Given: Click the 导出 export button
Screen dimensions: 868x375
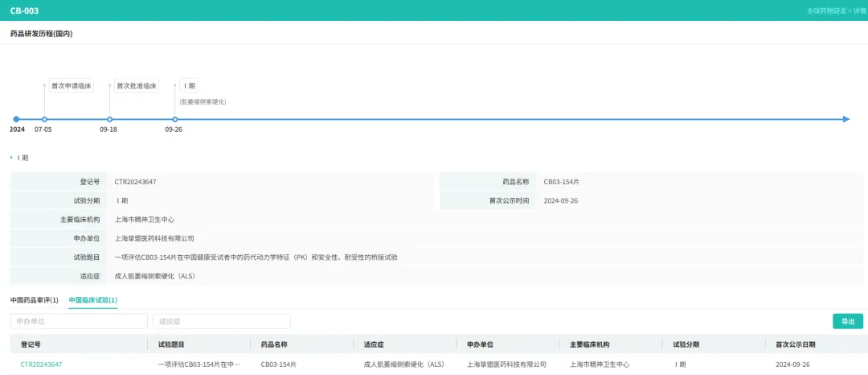Looking at the screenshot, I should pos(847,321).
